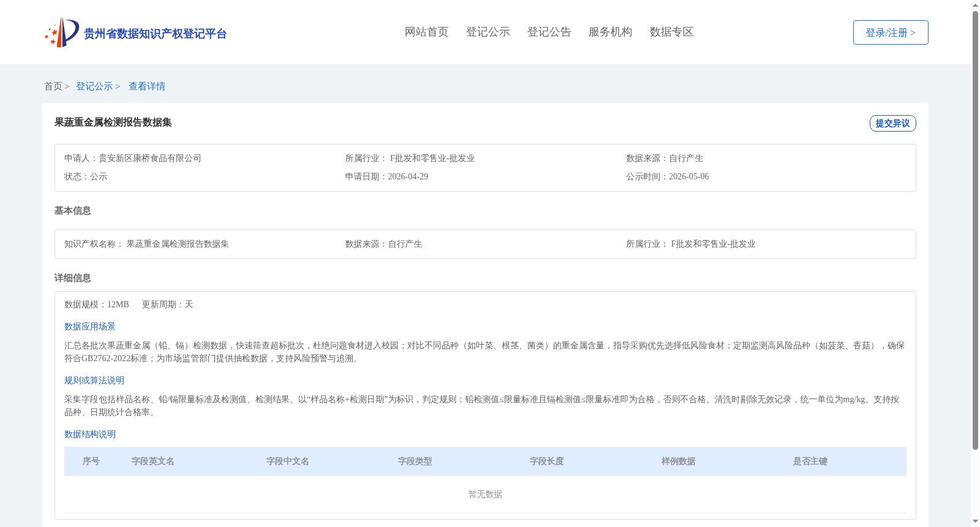Click the 暂无数据 empty table message
Screen dimensions: 980x527
[x=485, y=494]
